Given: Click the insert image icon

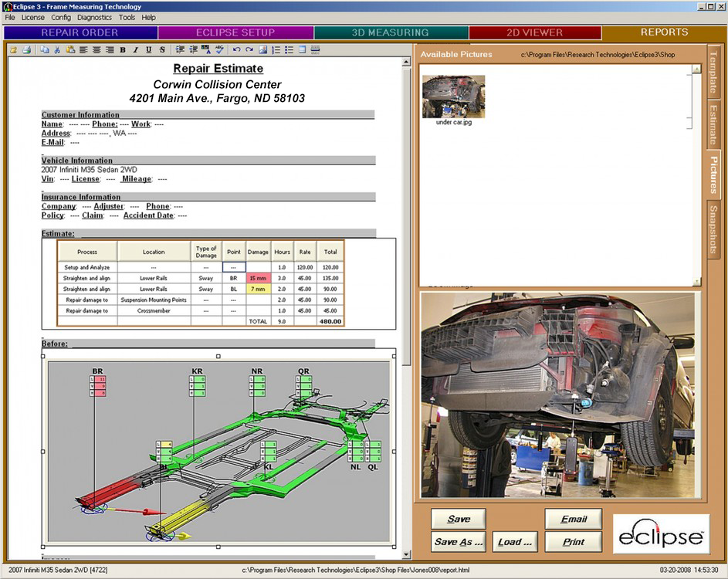Looking at the screenshot, I should click(263, 50).
